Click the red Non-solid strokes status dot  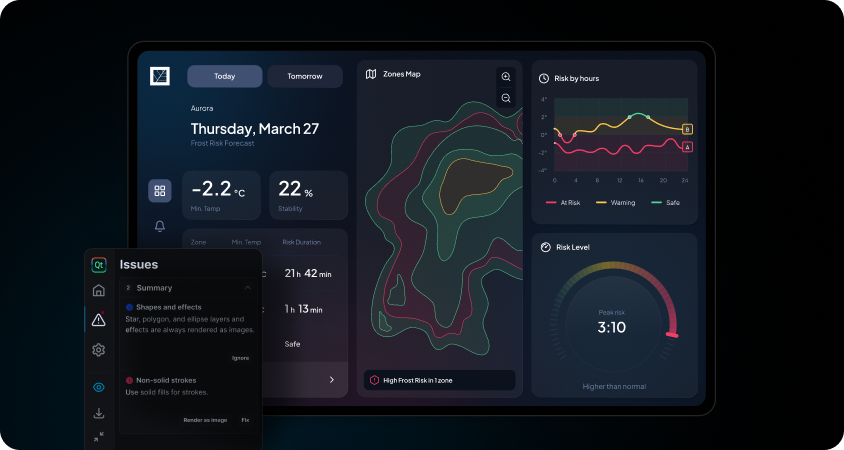(x=129, y=381)
